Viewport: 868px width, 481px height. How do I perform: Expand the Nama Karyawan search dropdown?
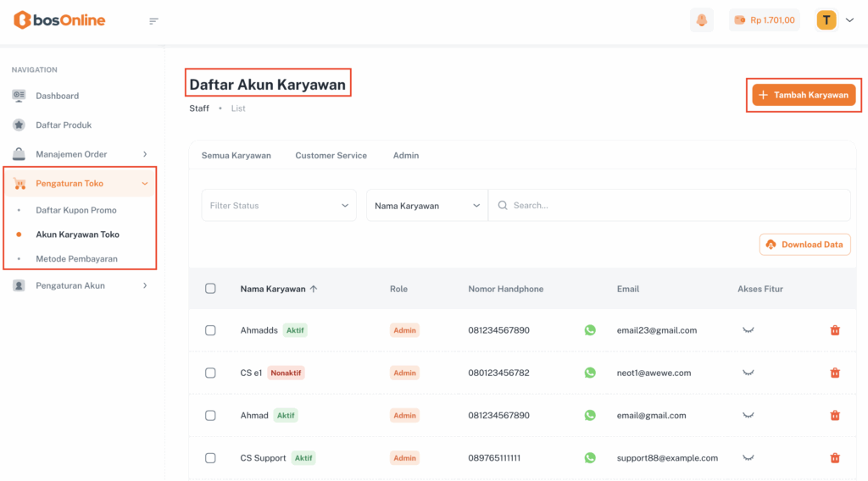coord(427,206)
